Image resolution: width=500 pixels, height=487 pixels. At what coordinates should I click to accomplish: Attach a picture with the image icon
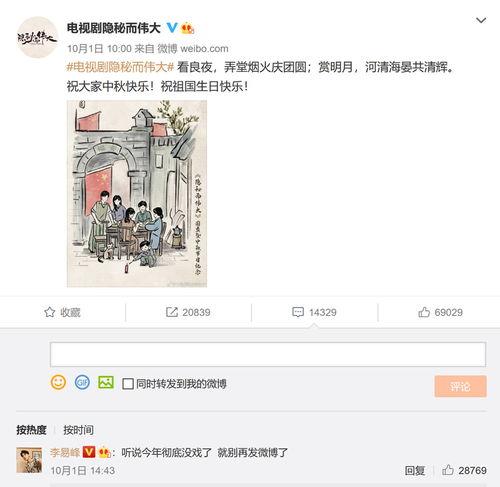coord(106,382)
